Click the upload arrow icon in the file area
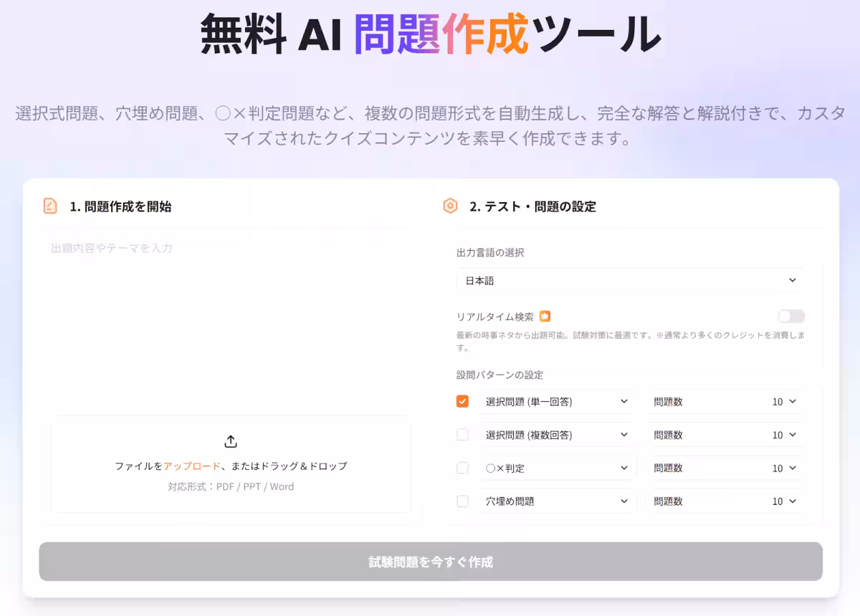Image resolution: width=860 pixels, height=616 pixels. pyautogui.click(x=231, y=441)
